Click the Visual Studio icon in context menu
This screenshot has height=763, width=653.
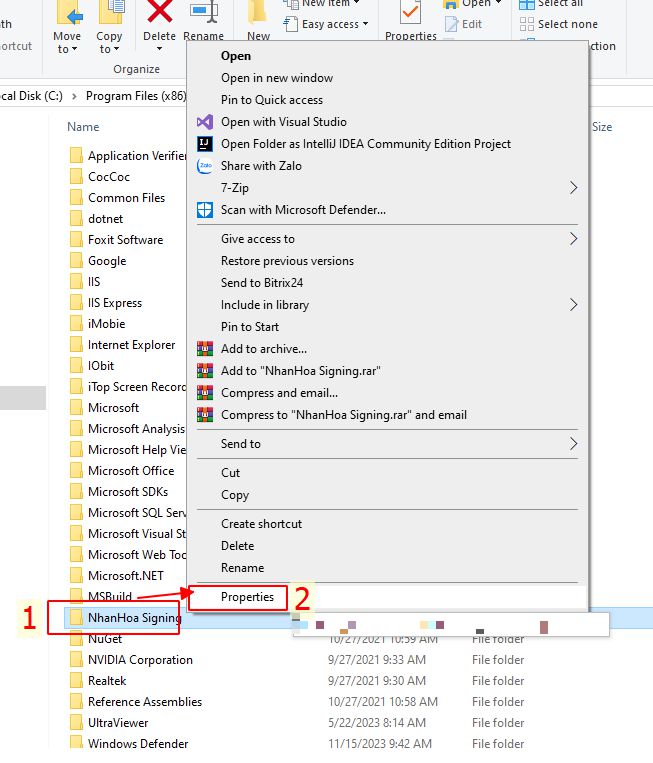205,122
